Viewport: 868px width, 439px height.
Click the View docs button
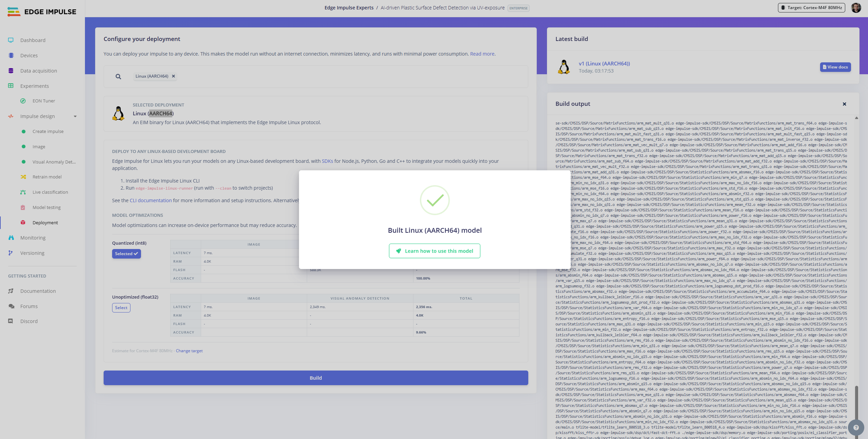tap(835, 67)
